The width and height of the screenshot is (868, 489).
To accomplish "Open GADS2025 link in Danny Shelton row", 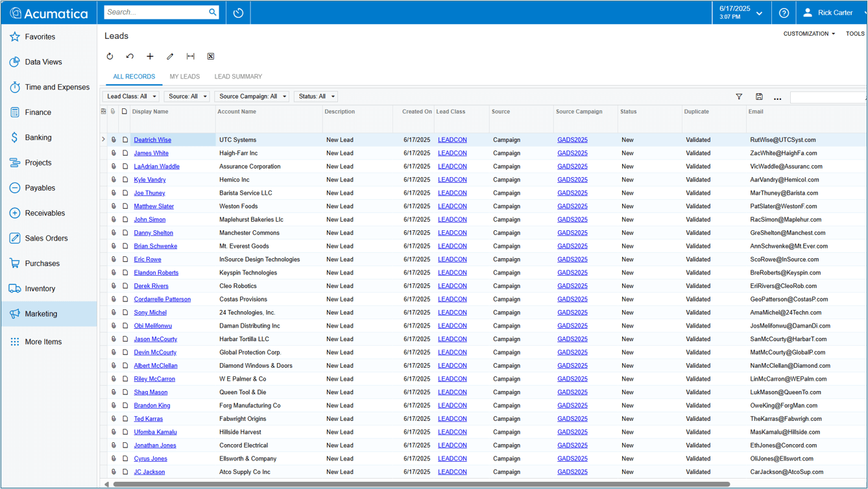I will click(572, 233).
